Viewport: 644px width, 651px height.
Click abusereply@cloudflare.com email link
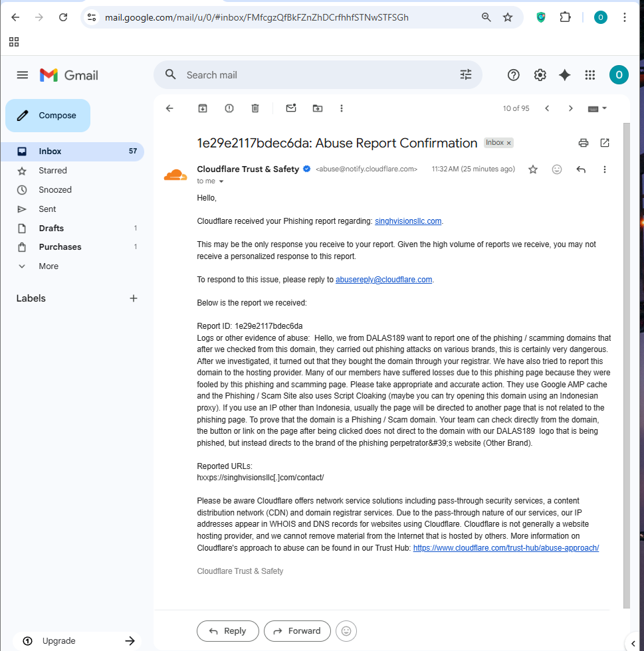click(383, 280)
